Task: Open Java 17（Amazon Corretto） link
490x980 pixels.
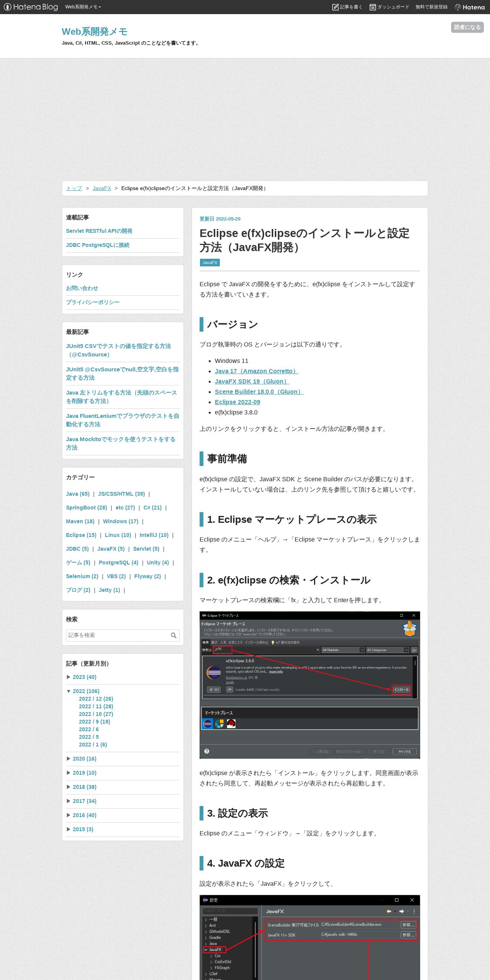Action: coord(256,371)
